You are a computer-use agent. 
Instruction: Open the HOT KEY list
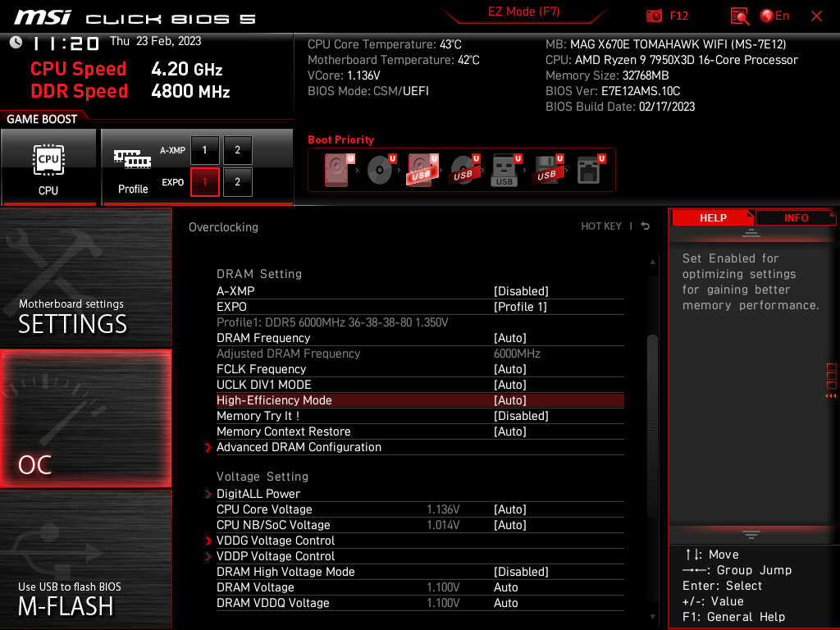pyautogui.click(x=601, y=226)
